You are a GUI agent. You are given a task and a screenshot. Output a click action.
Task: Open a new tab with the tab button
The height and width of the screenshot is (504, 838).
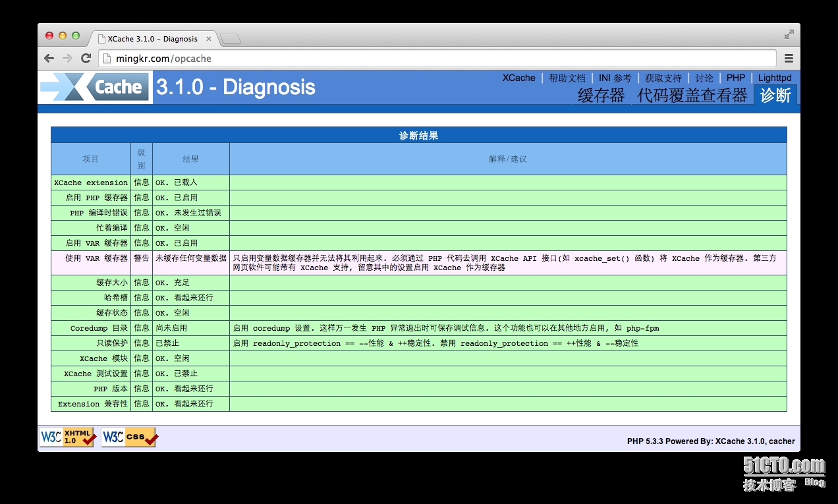point(230,40)
